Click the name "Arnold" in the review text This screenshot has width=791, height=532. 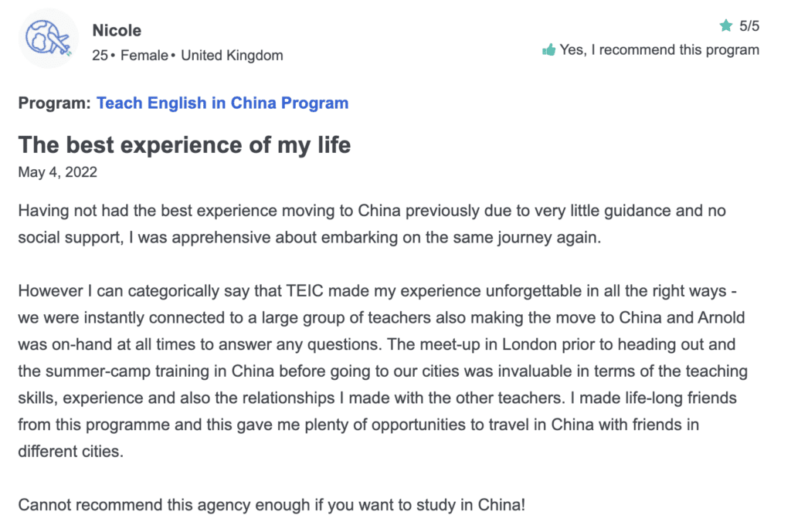pos(721,317)
